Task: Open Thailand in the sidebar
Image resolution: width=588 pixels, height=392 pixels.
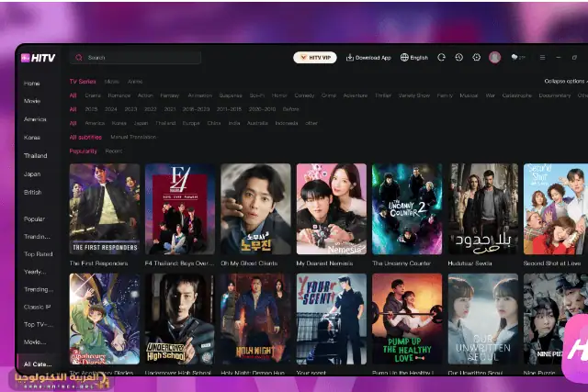Action: coord(36,155)
